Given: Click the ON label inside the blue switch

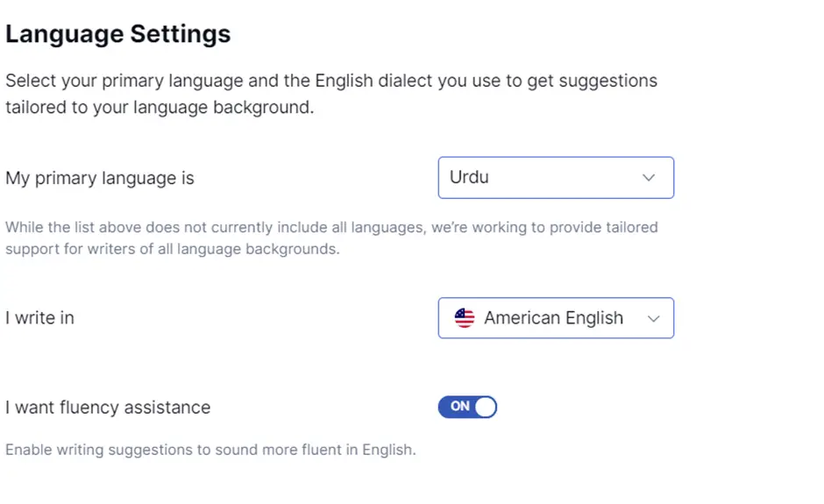Looking at the screenshot, I should coord(459,406).
